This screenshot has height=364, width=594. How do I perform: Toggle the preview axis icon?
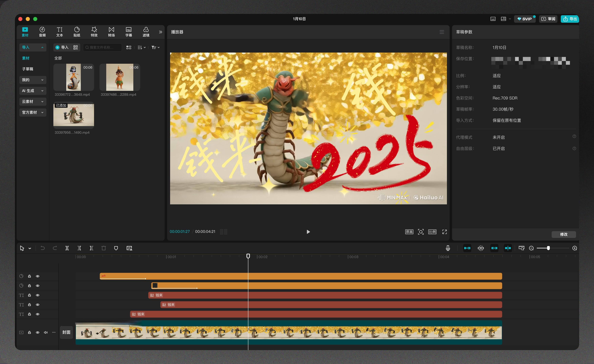coord(508,248)
